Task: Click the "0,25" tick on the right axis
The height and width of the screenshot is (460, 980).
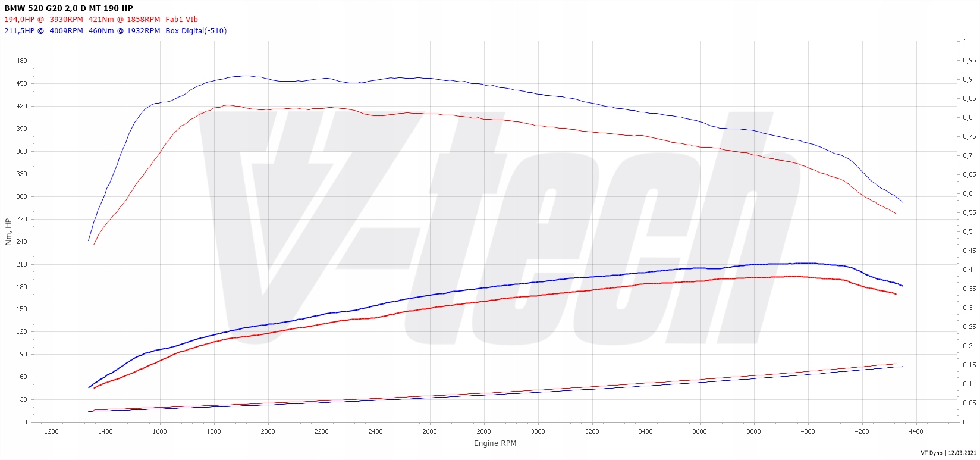Action: pyautogui.click(x=969, y=327)
